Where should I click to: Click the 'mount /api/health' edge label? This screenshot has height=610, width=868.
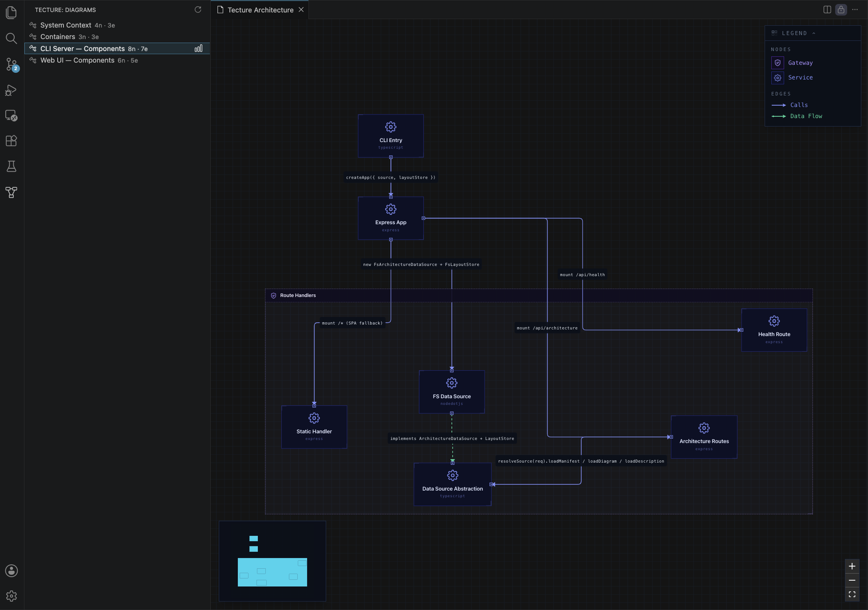582,275
